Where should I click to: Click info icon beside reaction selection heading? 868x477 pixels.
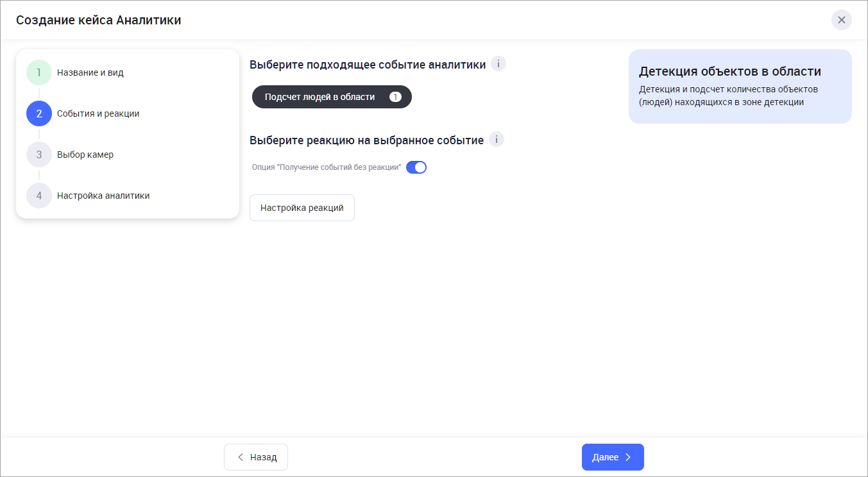point(497,140)
